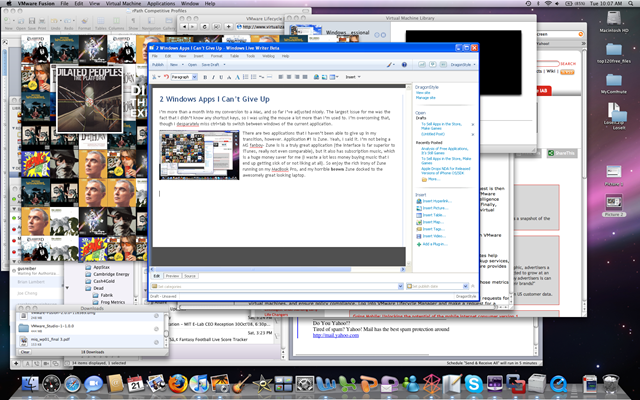Click Manage site link
The height and width of the screenshot is (400, 640).
(425, 98)
